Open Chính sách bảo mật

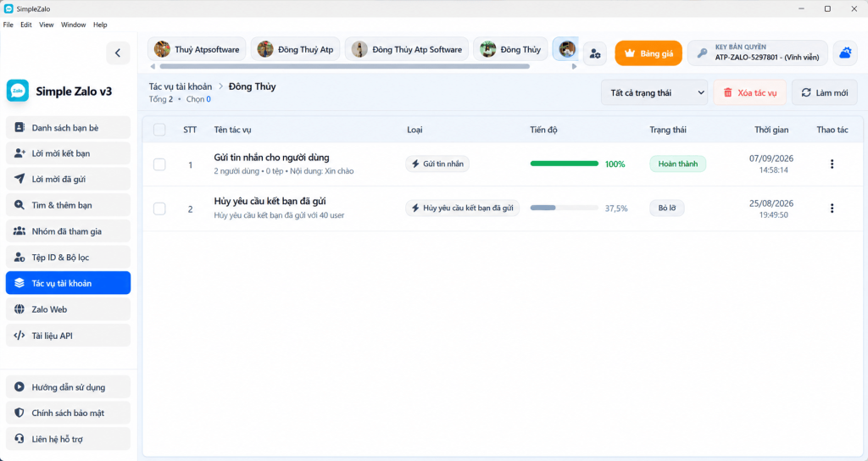[68, 413]
